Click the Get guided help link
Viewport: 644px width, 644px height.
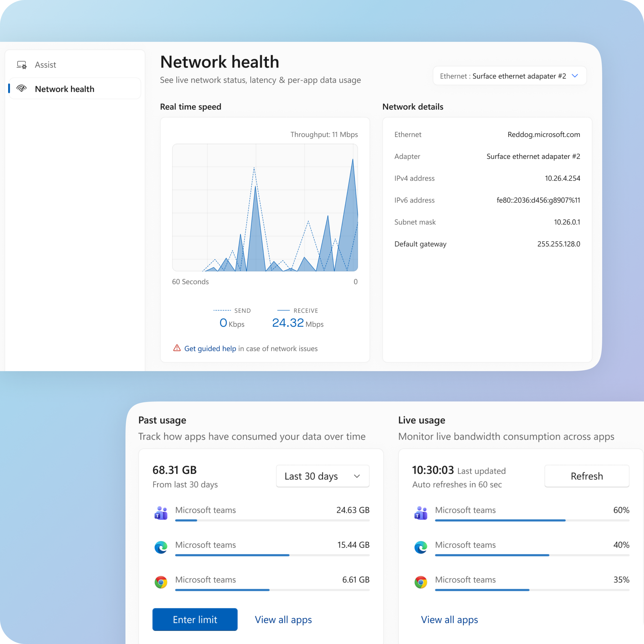pyautogui.click(x=210, y=348)
